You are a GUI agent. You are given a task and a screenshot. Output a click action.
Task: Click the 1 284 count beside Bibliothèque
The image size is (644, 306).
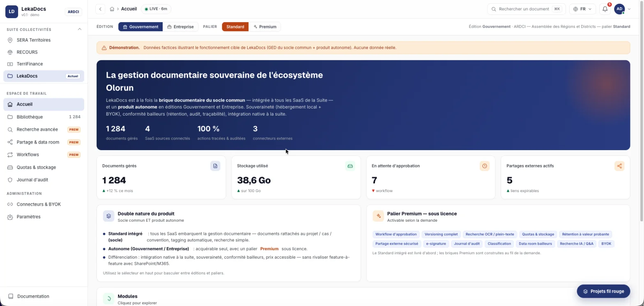coord(75,117)
